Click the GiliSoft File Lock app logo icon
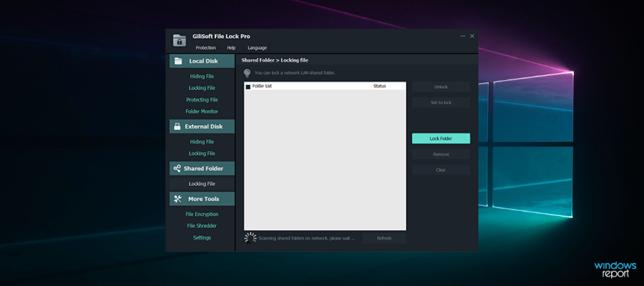The image size is (644, 286). pos(180,41)
